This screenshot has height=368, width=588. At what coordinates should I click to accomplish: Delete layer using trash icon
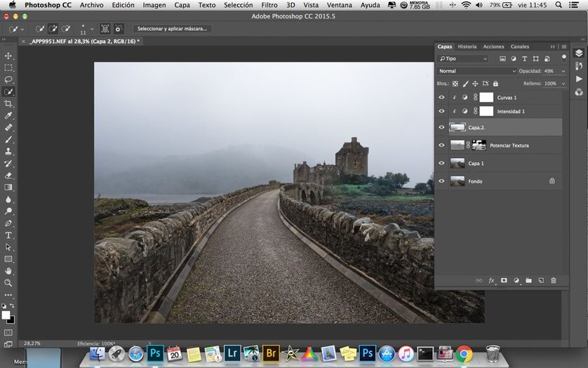coord(553,280)
